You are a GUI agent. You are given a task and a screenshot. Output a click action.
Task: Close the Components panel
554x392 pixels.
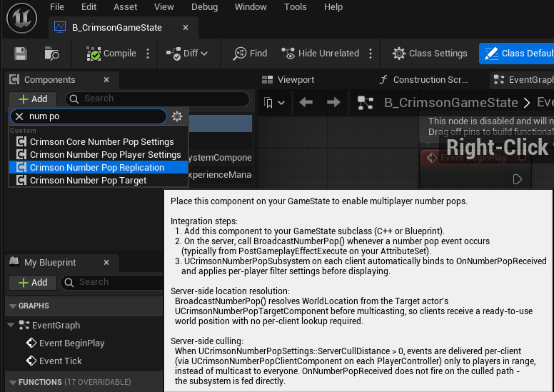(x=106, y=80)
